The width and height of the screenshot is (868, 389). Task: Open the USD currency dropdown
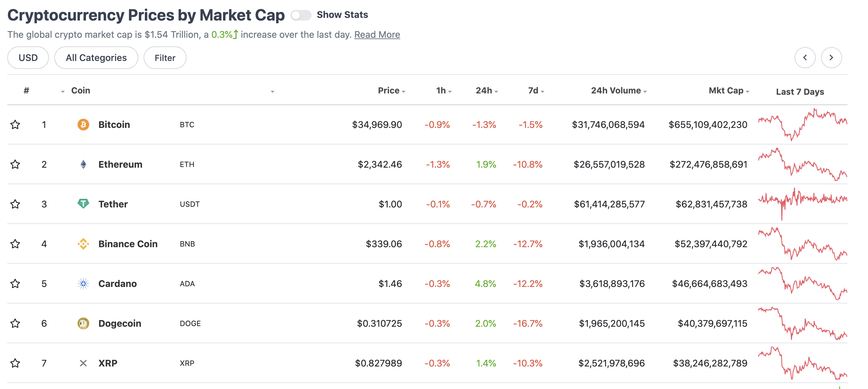(28, 58)
